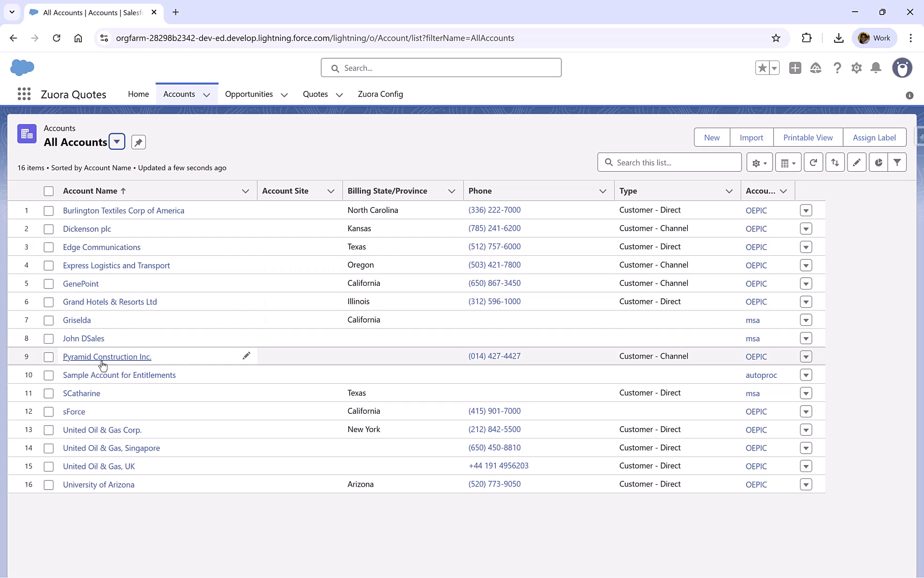Open the App Launcher waffle icon
The image size is (924, 578).
tap(24, 94)
